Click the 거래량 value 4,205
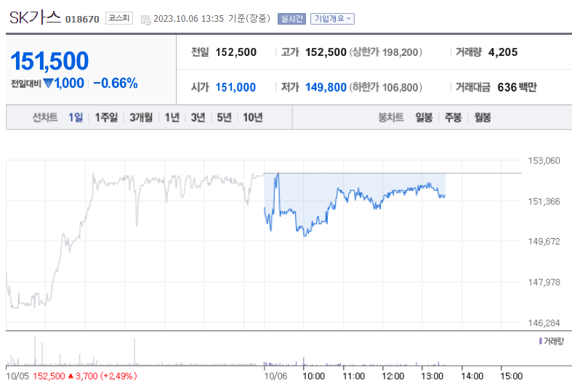The width and height of the screenshot is (572, 392). coord(503,52)
